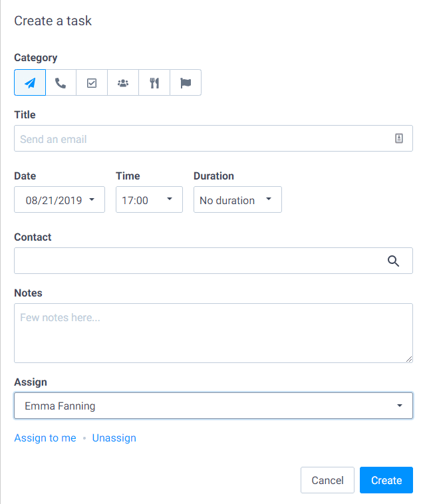Expand the Time dropdown set to 17:00

click(x=149, y=199)
